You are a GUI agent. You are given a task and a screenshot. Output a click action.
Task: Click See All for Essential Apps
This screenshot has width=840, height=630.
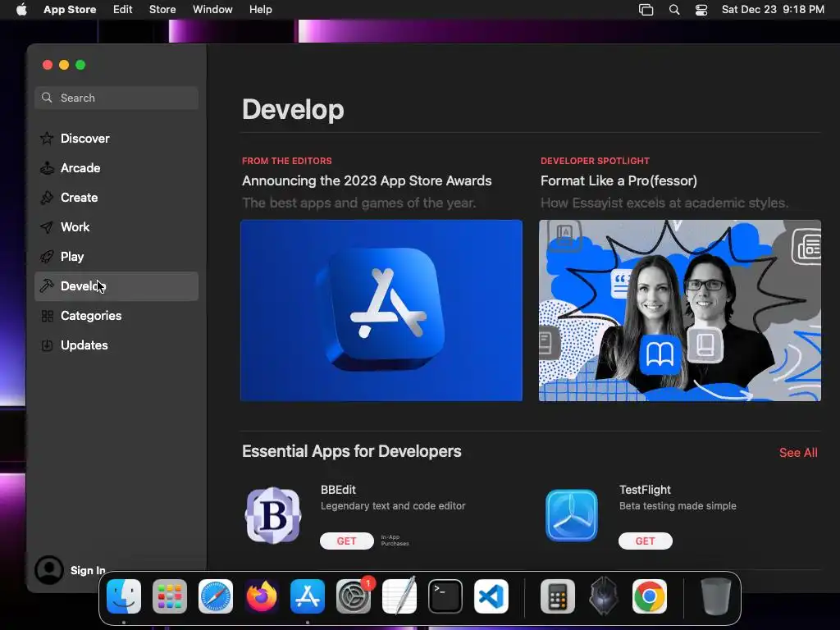(798, 453)
